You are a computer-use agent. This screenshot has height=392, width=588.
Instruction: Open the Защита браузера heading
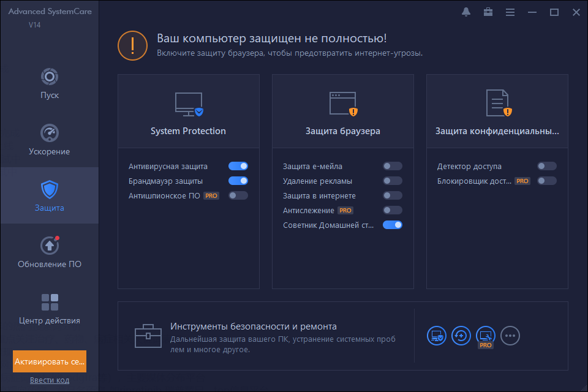pos(343,131)
